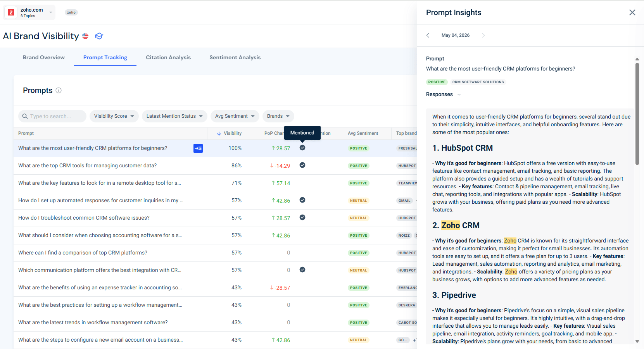
Task: Select prompt 'What are the top CRM tools for managing customer data?'
Action: [x=88, y=165]
